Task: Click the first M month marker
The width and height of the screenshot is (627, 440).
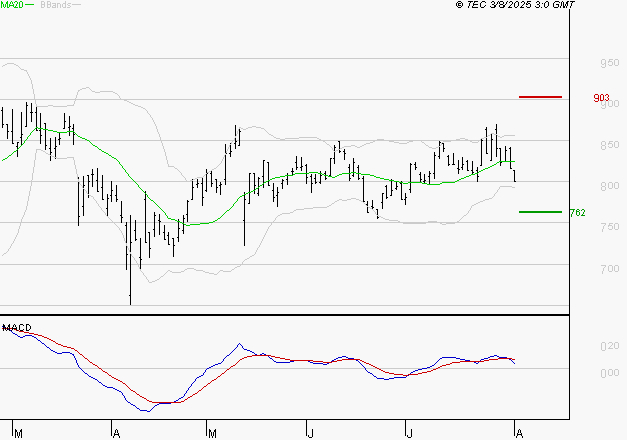Action: tap(18, 434)
